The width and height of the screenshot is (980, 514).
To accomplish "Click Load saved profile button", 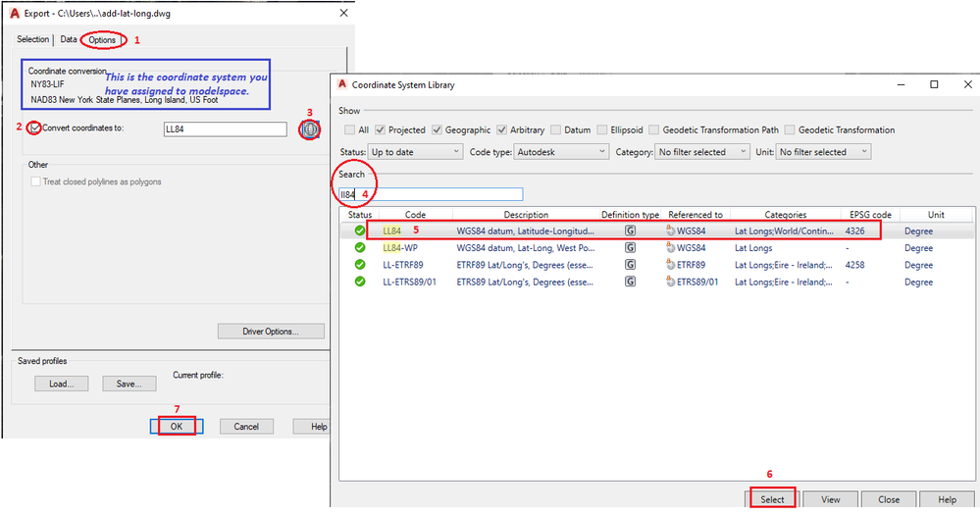I will 61,384.
